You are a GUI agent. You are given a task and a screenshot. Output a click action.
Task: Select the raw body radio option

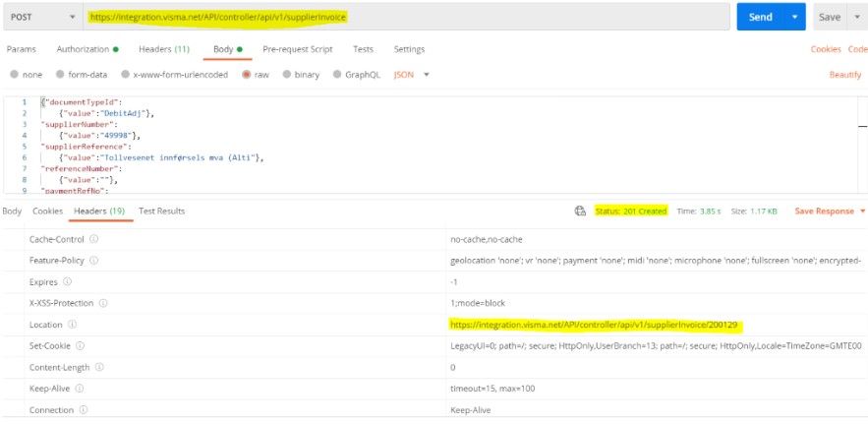247,74
